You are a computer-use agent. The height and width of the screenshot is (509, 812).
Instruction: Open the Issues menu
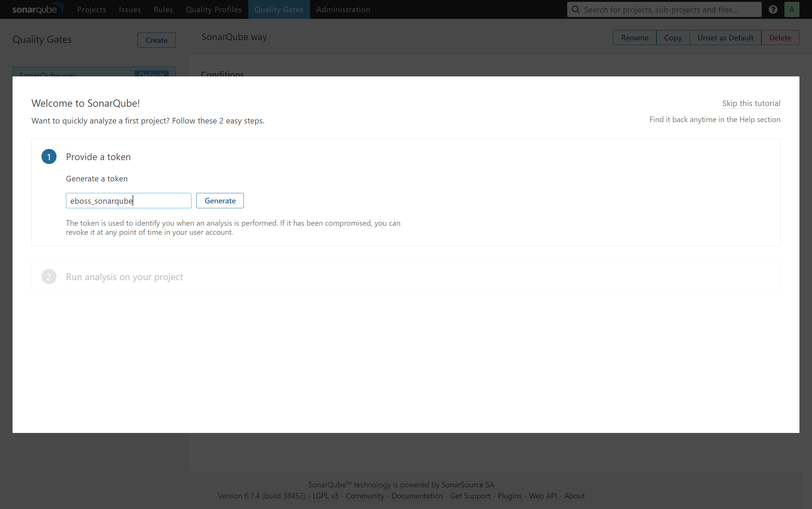point(130,9)
